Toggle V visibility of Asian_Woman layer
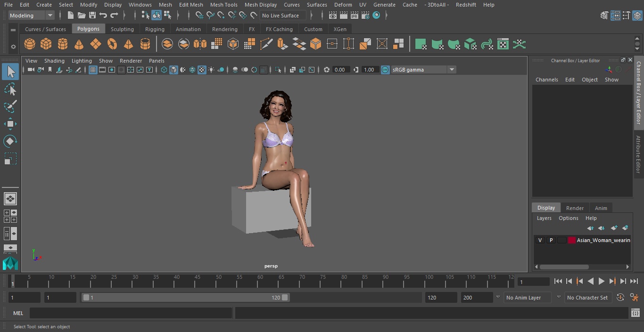 [x=540, y=240]
